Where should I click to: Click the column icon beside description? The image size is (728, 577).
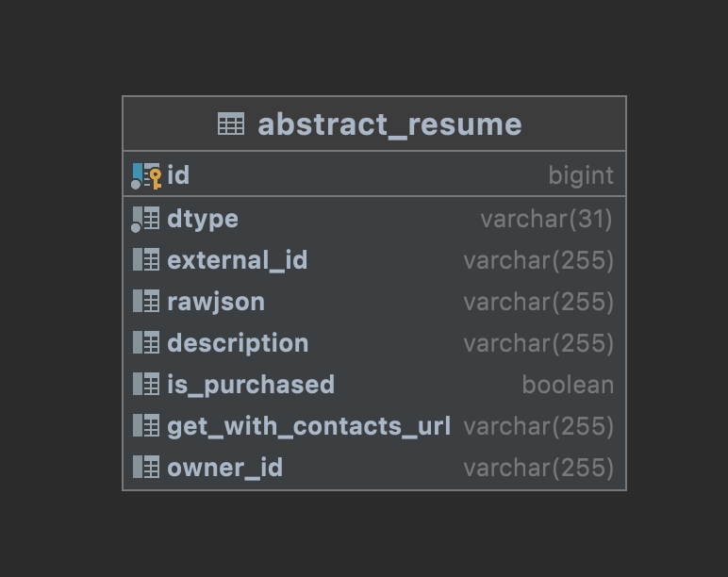146,342
